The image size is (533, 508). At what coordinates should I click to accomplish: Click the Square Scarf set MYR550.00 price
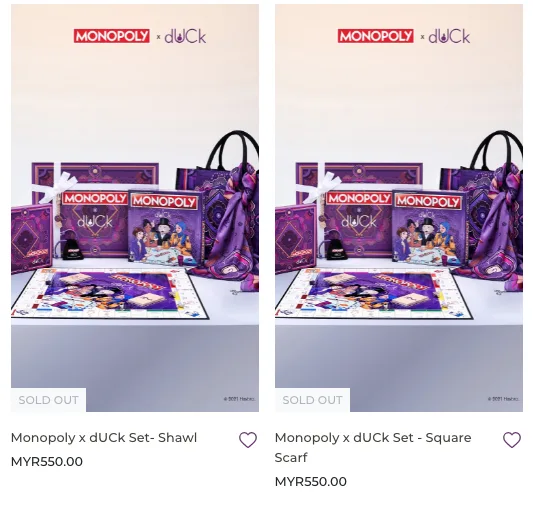311,482
